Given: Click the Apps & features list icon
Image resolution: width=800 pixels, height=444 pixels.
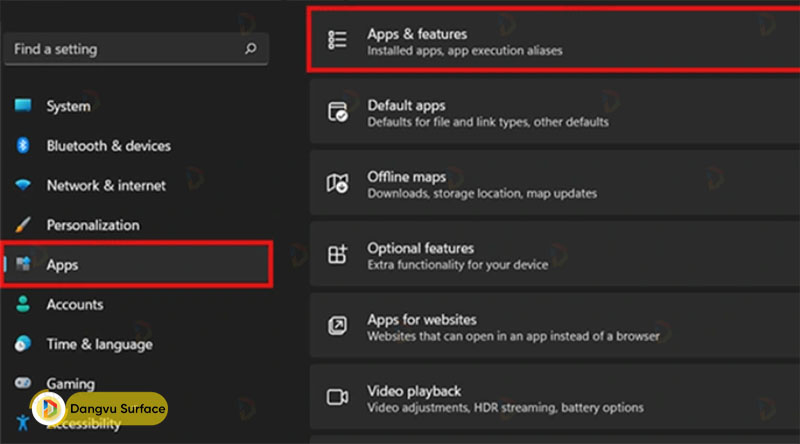Looking at the screenshot, I should 338,40.
